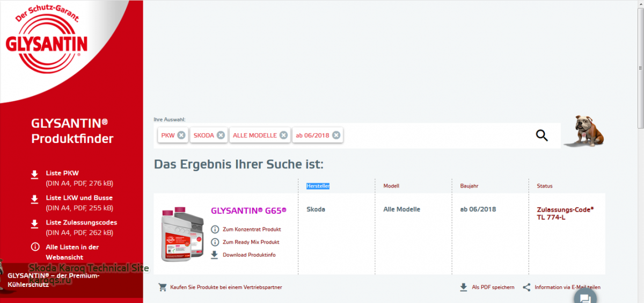644x303 pixels.
Task: Click the Baujahr column header
Action: coord(469,186)
